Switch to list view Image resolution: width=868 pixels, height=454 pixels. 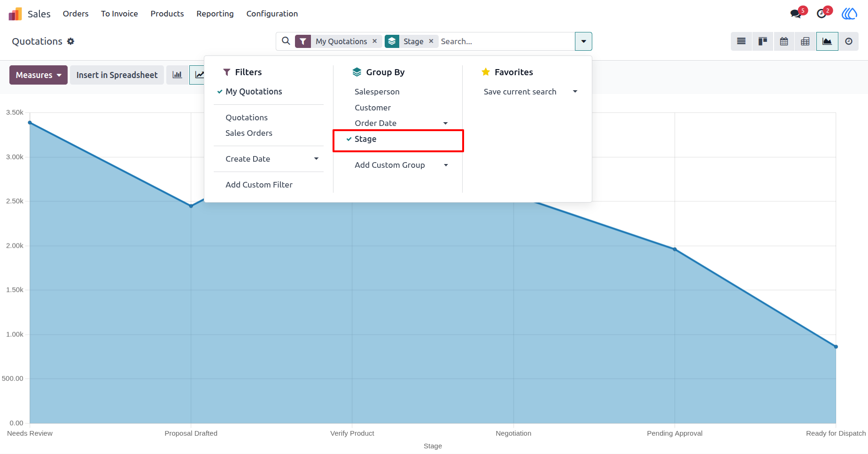pyautogui.click(x=741, y=41)
